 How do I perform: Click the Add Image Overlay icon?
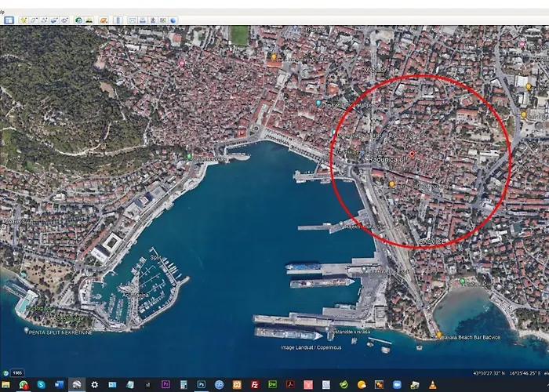click(54, 20)
